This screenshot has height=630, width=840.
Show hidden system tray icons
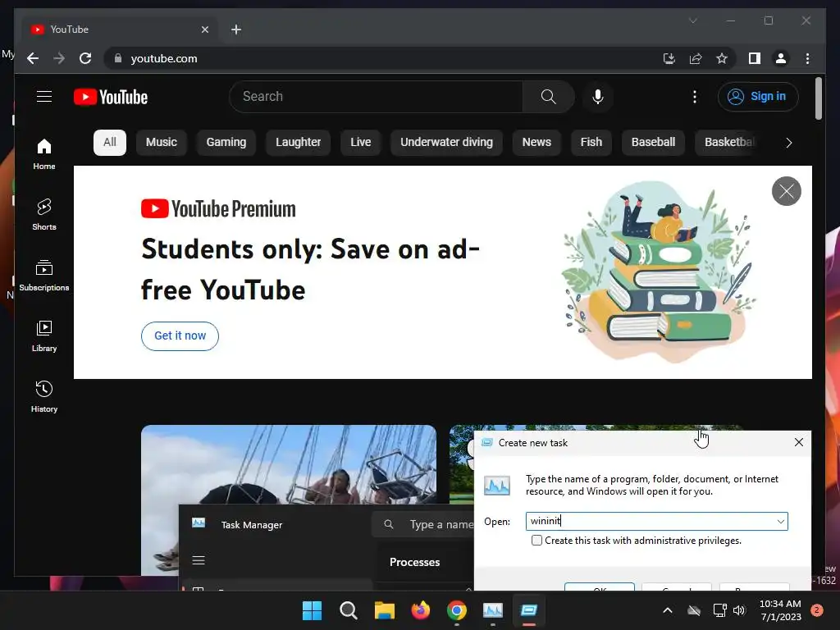pyautogui.click(x=668, y=610)
